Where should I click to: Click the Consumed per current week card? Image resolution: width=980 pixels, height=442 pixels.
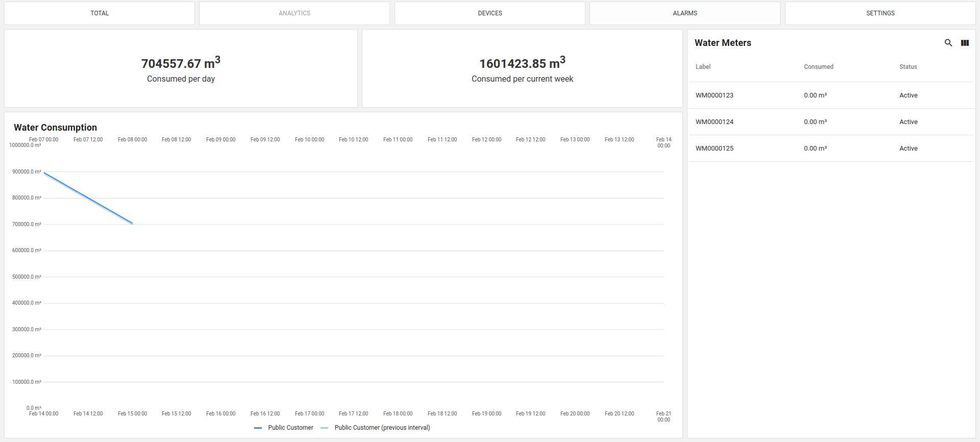tap(522, 68)
